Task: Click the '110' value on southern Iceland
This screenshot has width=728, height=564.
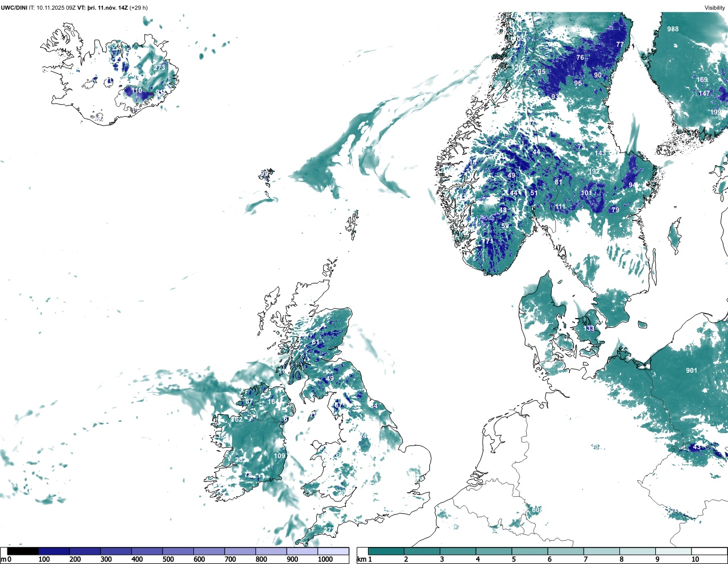Action: coord(136,90)
